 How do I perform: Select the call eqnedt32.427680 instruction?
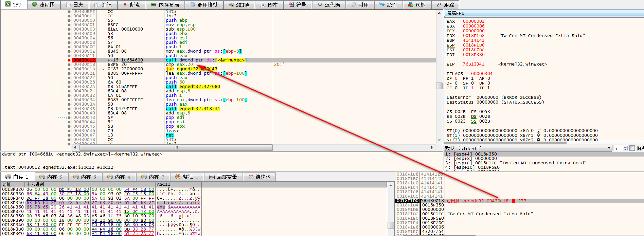[193, 87]
